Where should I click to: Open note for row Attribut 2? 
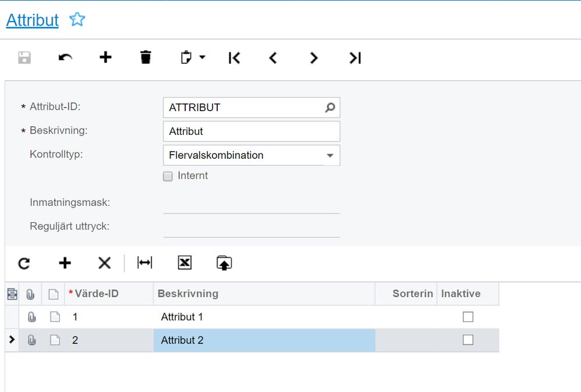point(55,340)
